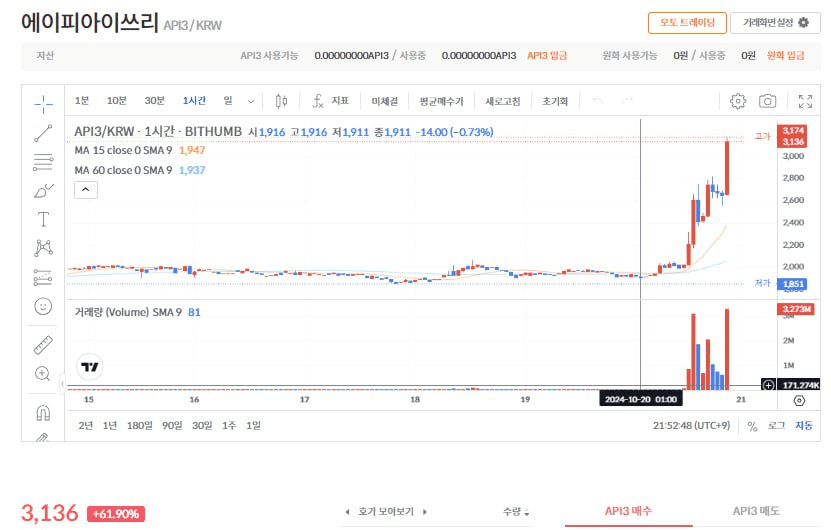831x530 pixels.
Task: Click the 원화 입금 link
Action: (x=785, y=56)
